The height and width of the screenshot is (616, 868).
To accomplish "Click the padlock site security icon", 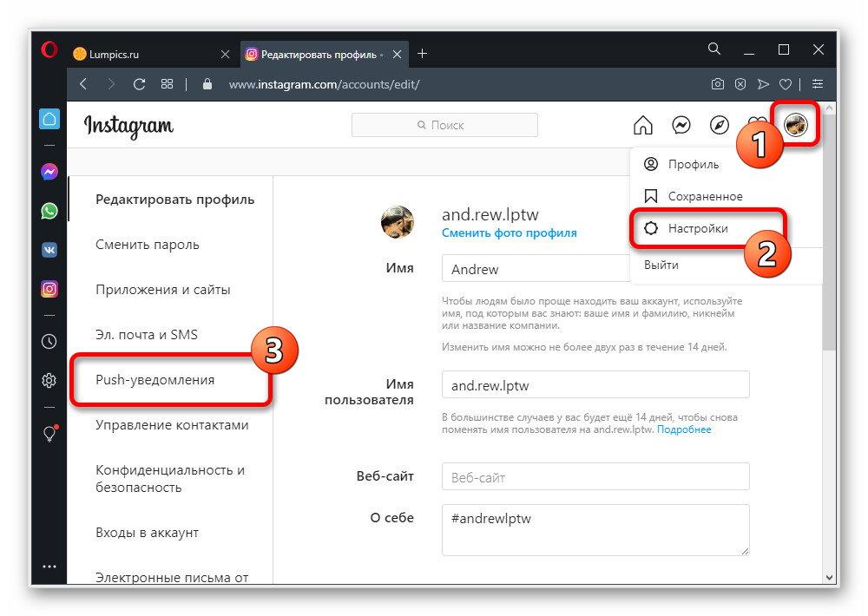I will point(207,84).
